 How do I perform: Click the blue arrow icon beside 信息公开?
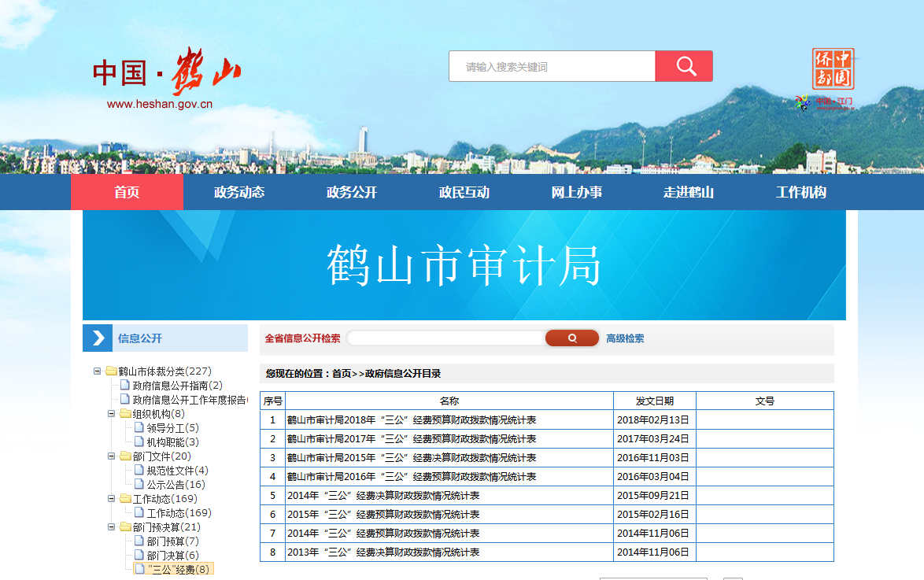click(98, 338)
